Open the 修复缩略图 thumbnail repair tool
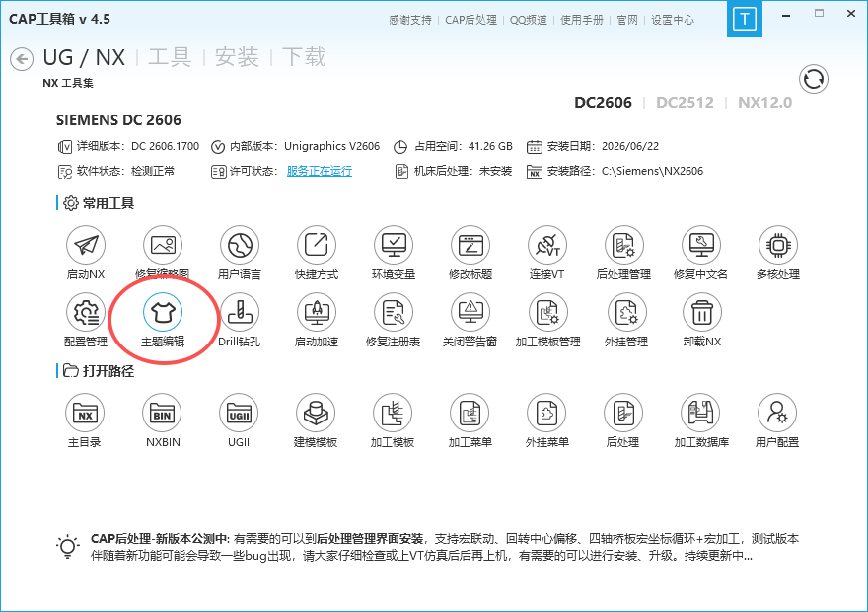868x612 pixels. (x=163, y=245)
